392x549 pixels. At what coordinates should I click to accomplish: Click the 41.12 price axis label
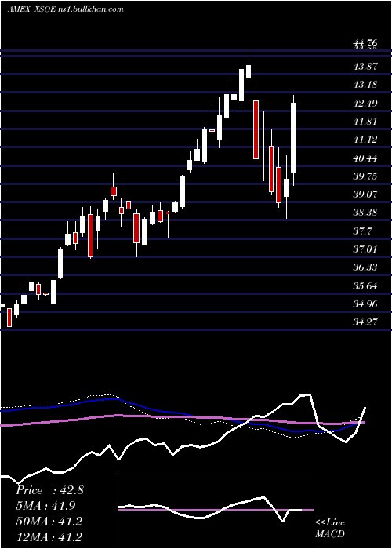(365, 140)
